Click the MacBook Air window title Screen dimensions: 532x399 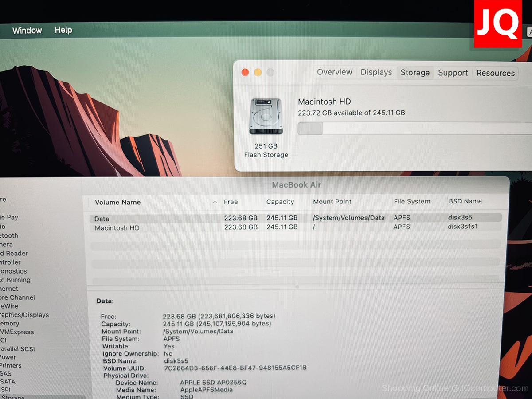[x=297, y=185]
